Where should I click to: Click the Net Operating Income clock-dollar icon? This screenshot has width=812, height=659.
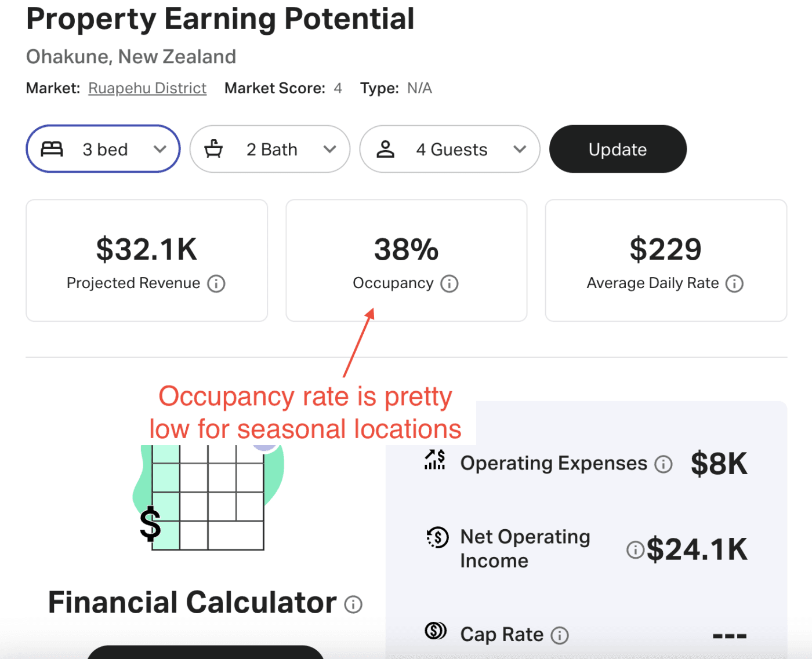click(438, 537)
